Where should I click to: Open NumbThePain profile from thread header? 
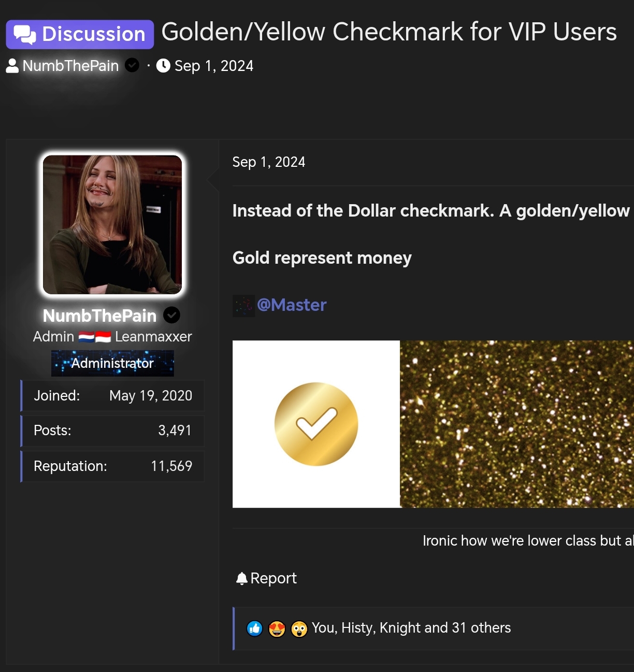[x=70, y=66]
